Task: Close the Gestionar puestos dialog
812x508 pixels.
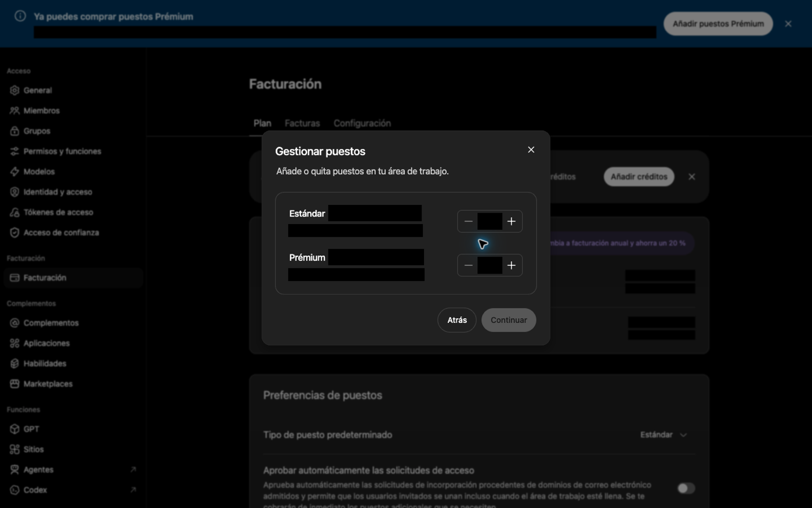Action: [531, 150]
